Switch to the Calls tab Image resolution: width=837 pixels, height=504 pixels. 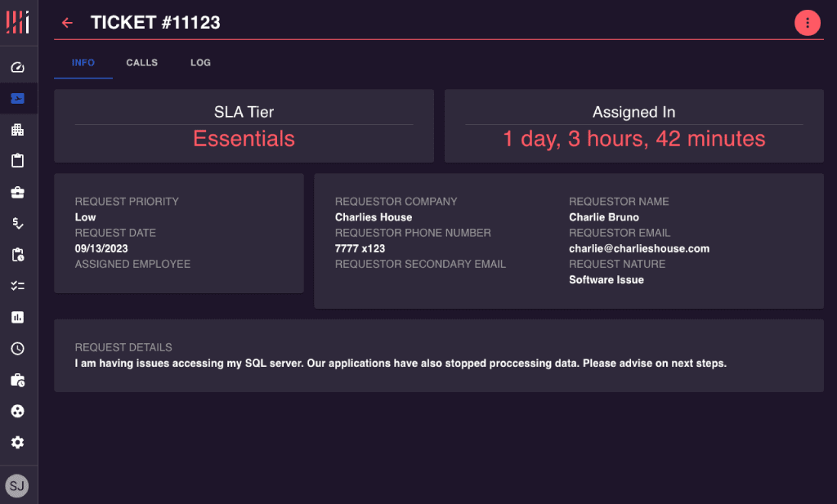pos(141,63)
